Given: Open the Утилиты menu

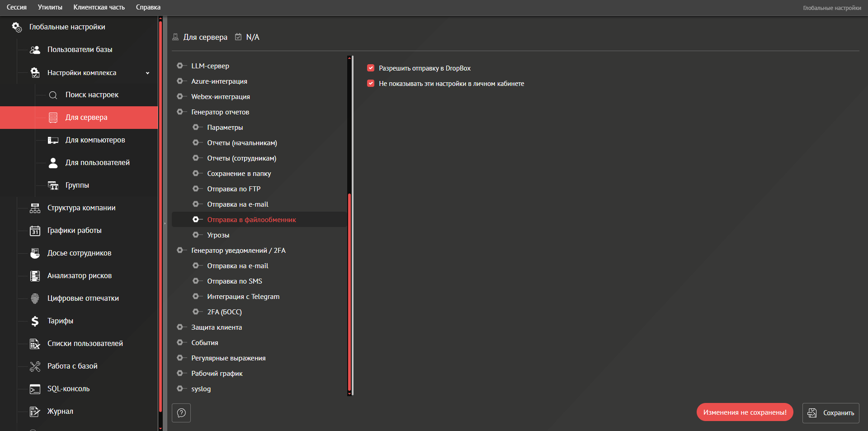Looking at the screenshot, I should [x=50, y=7].
